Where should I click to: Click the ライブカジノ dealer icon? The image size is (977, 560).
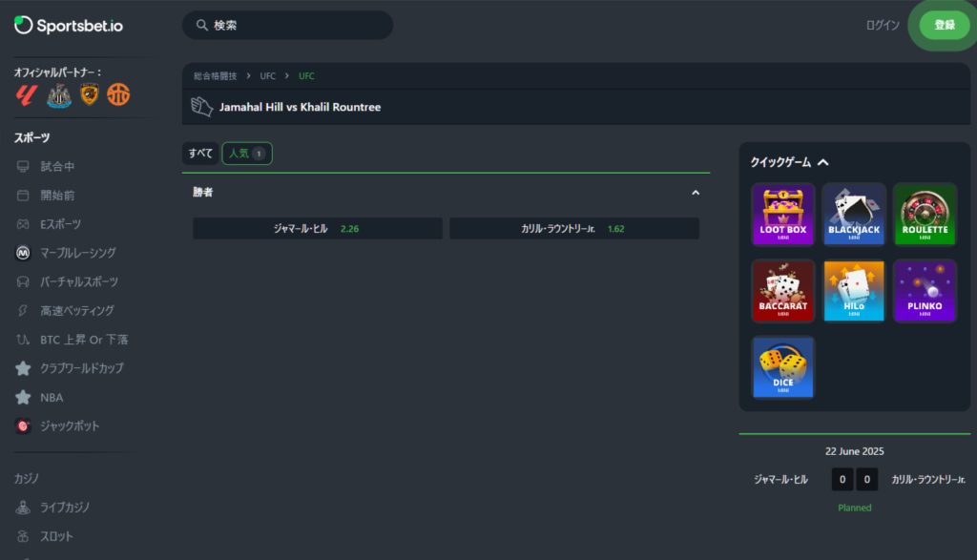tap(23, 507)
